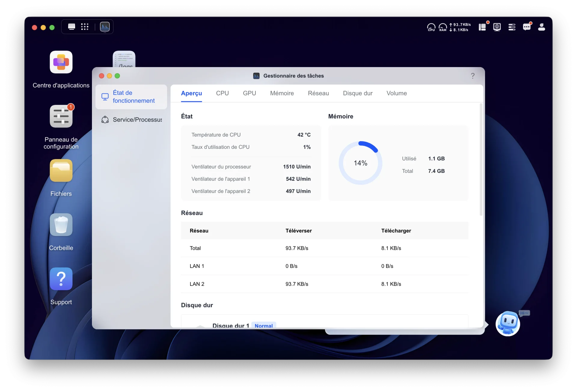Viewport: 577px width, 392px height.
Task: Switch to the Disque dur tab
Action: pyautogui.click(x=358, y=93)
